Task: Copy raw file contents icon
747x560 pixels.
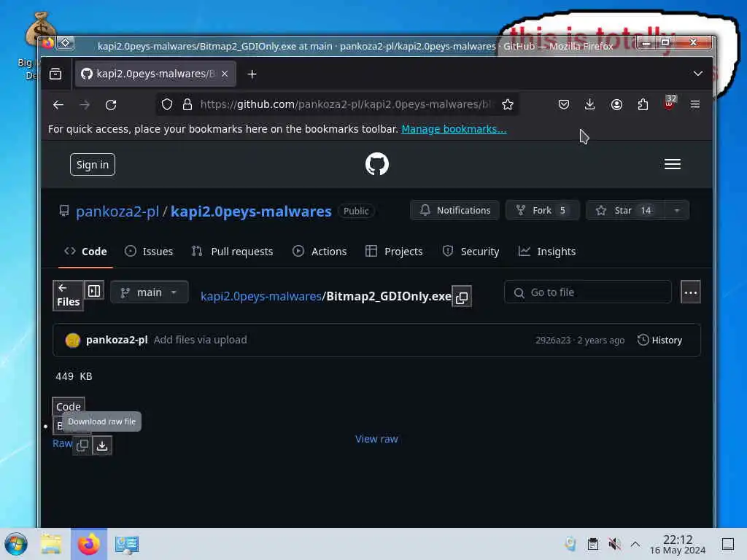Action: tap(82, 446)
